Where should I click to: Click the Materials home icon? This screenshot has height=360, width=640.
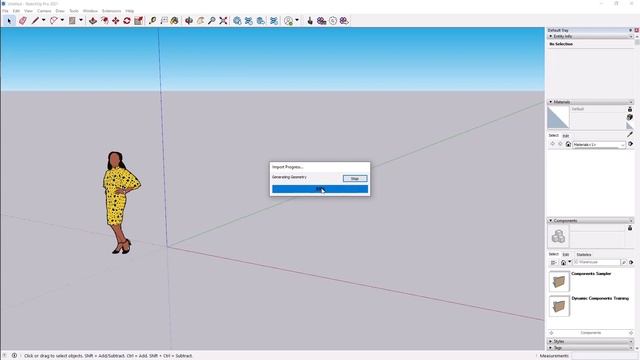click(x=568, y=144)
